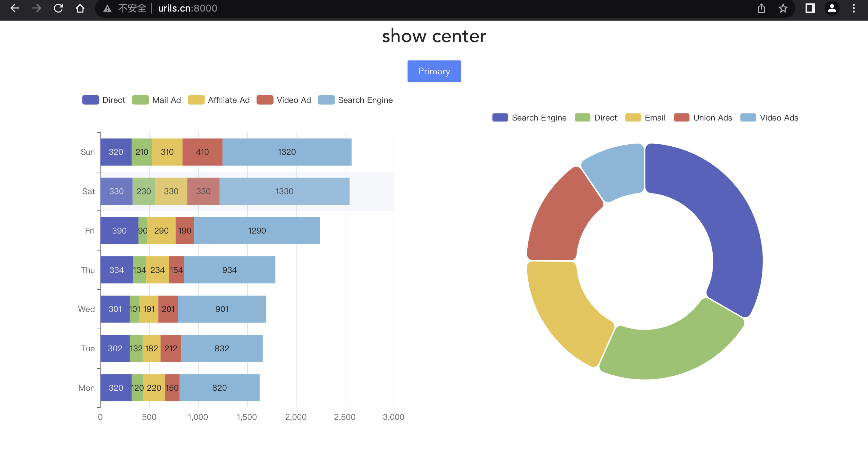Toggle Search Engine legend in pie chart
Image resolution: width=868 pixels, height=463 pixels.
[x=529, y=118]
